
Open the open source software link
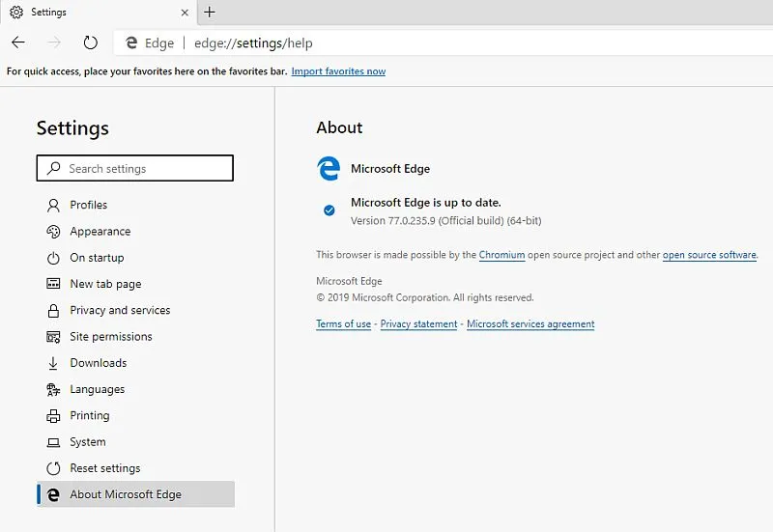point(709,255)
